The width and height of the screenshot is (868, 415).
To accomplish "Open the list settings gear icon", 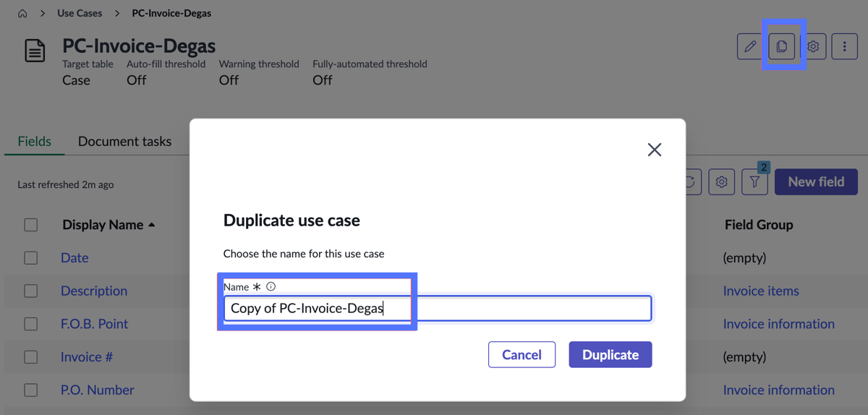I will [x=721, y=181].
